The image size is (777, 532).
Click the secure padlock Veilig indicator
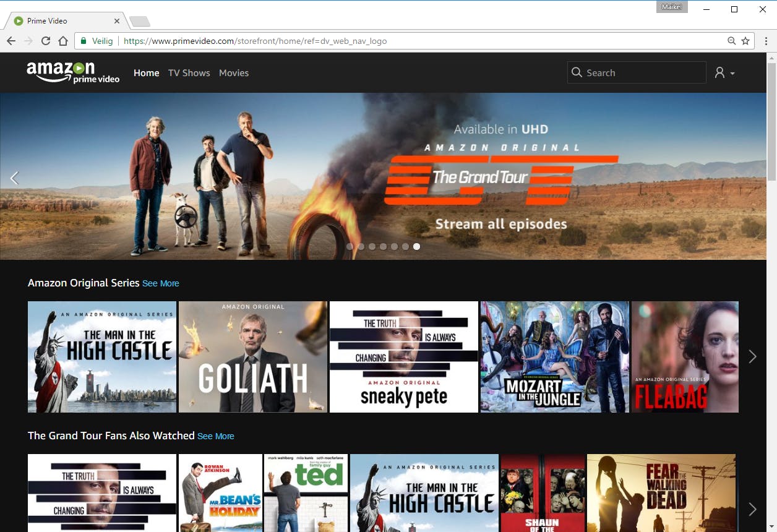97,41
